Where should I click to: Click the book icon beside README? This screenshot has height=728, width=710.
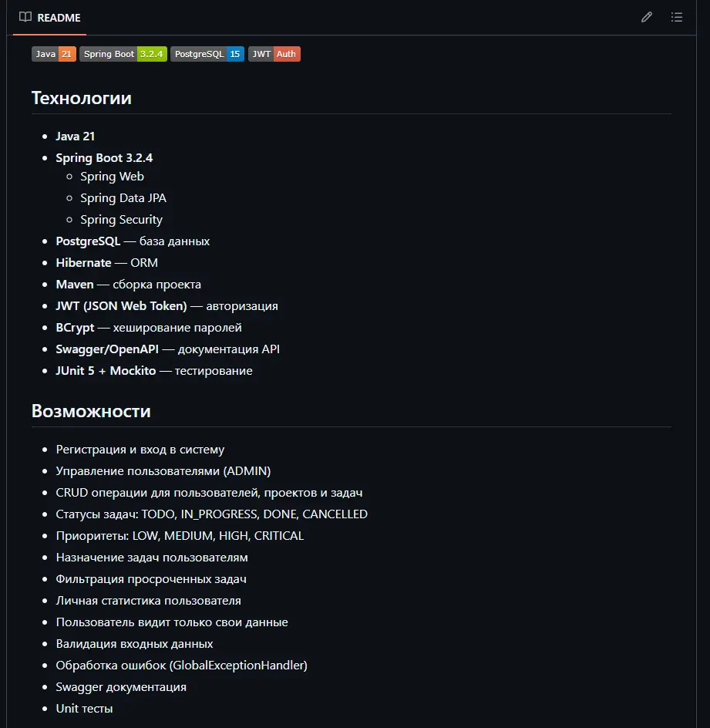[24, 16]
